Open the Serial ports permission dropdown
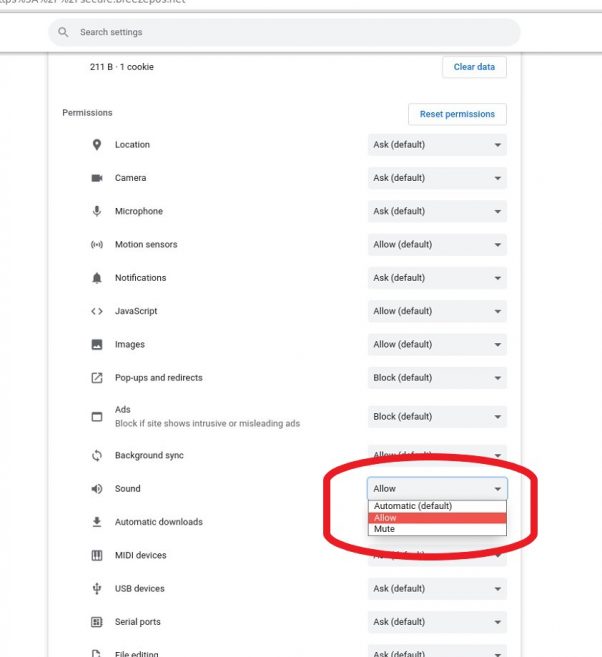The height and width of the screenshot is (657, 602). coord(437,622)
